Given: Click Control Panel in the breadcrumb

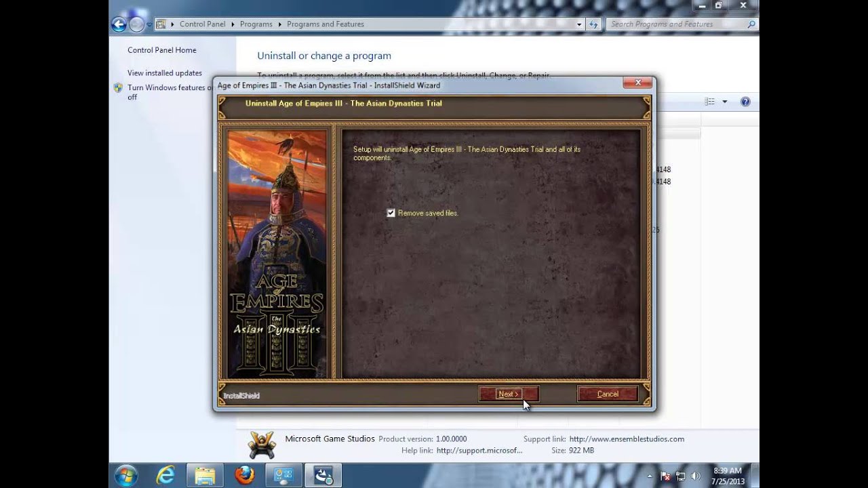Looking at the screenshot, I should [x=202, y=24].
